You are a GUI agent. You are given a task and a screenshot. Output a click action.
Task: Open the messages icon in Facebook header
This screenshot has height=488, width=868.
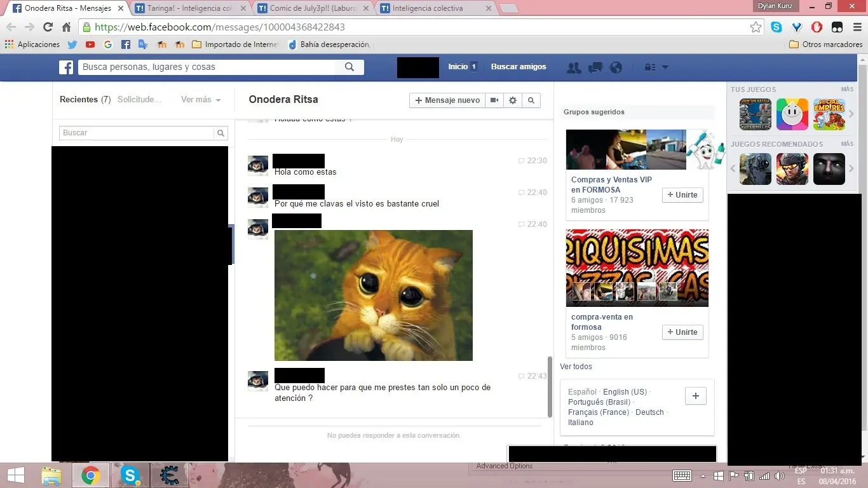[595, 67]
